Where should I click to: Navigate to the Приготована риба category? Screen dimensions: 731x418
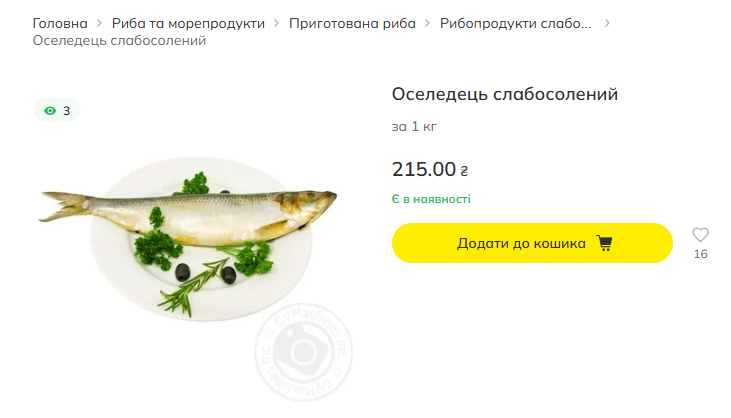click(x=352, y=22)
